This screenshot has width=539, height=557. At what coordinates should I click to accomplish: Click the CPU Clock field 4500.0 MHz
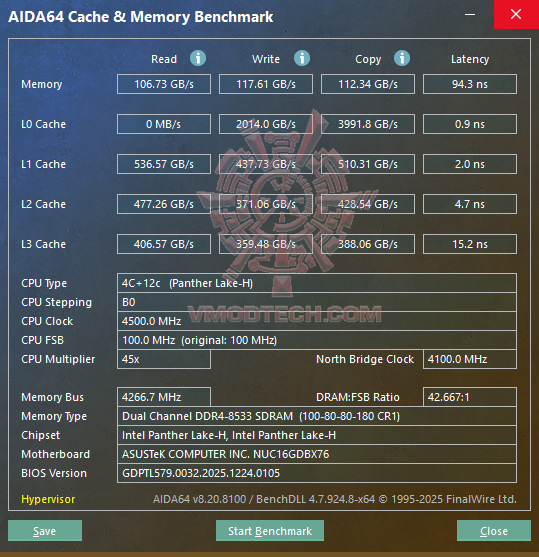(317, 321)
